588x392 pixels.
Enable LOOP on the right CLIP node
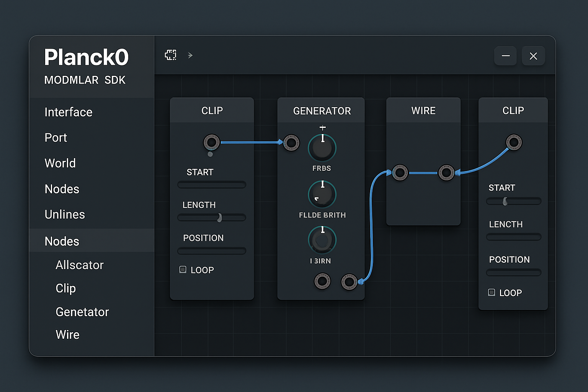point(492,292)
